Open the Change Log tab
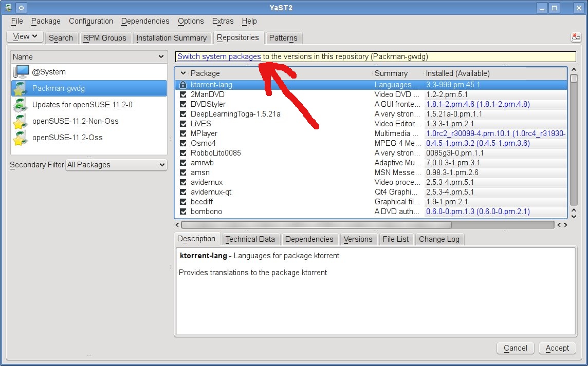This screenshot has height=366, width=588. tap(439, 239)
